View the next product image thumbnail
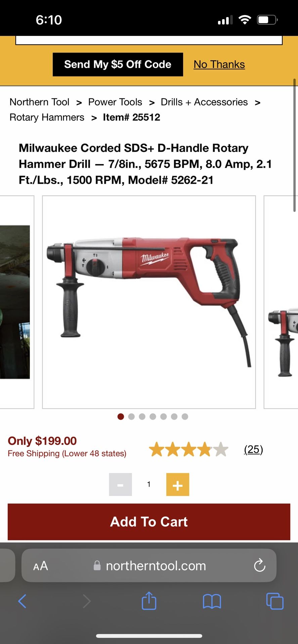298x644 pixels. 281,302
